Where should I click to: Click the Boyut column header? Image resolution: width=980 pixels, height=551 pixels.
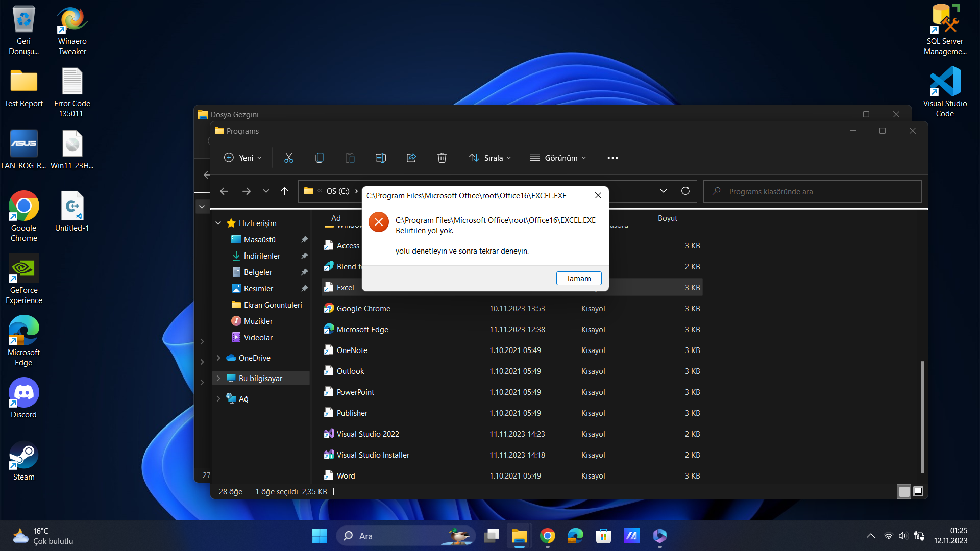click(x=668, y=218)
